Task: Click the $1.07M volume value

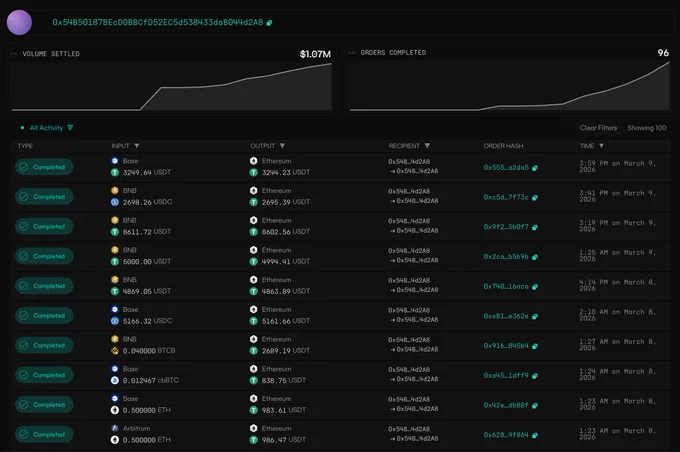Action: pos(315,54)
